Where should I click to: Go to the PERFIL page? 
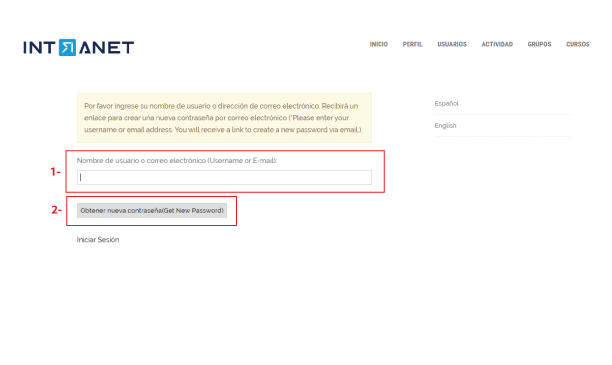pos(413,45)
